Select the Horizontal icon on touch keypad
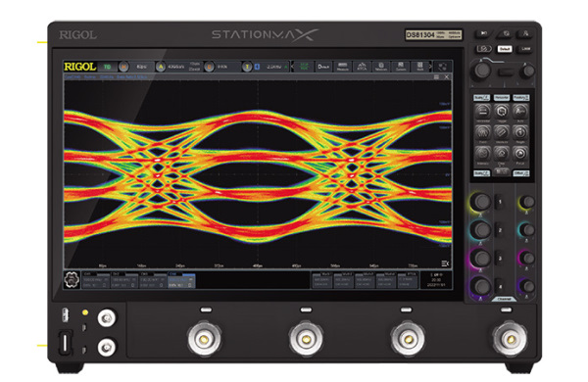This screenshot has height=382, width=588. pos(482,113)
